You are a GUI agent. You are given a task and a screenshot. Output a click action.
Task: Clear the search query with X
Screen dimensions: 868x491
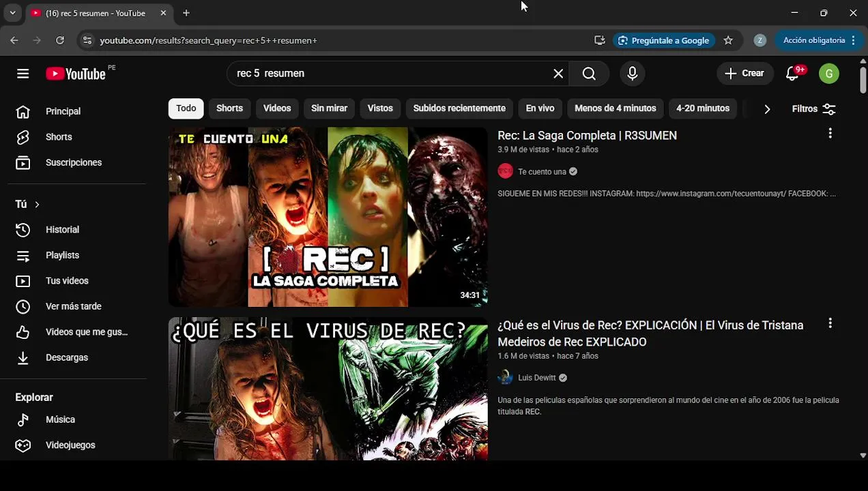coord(558,74)
